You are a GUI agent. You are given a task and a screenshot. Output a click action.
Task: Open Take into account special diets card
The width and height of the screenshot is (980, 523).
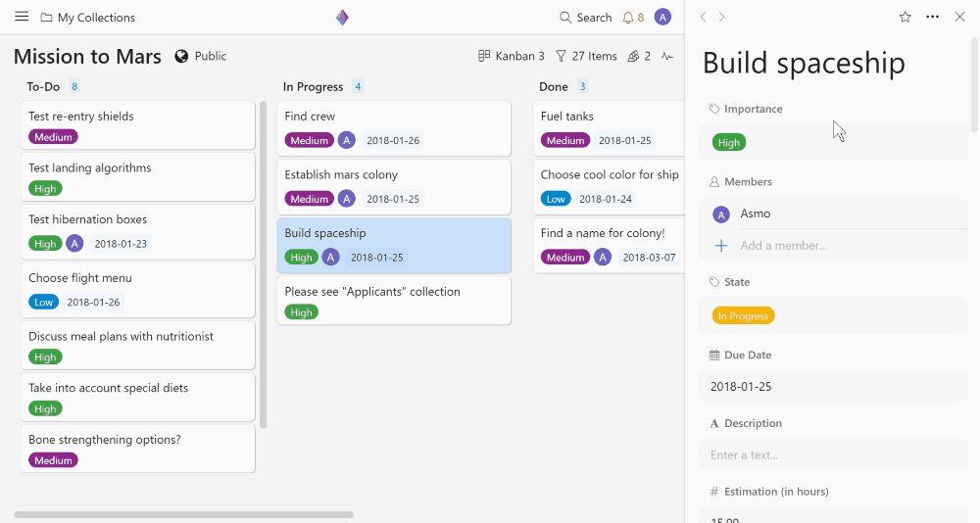(x=137, y=397)
